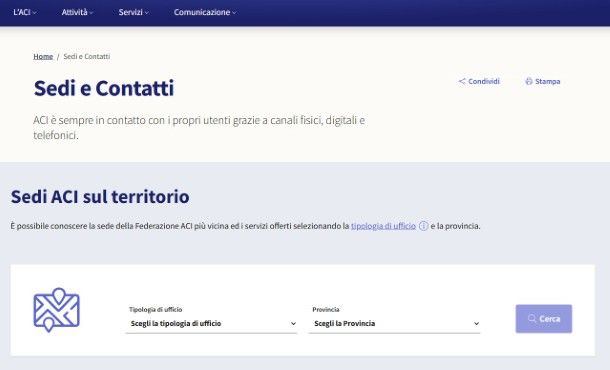Viewport: 610px width, 370px height.
Task: Click the Condividi share button
Action: click(479, 81)
